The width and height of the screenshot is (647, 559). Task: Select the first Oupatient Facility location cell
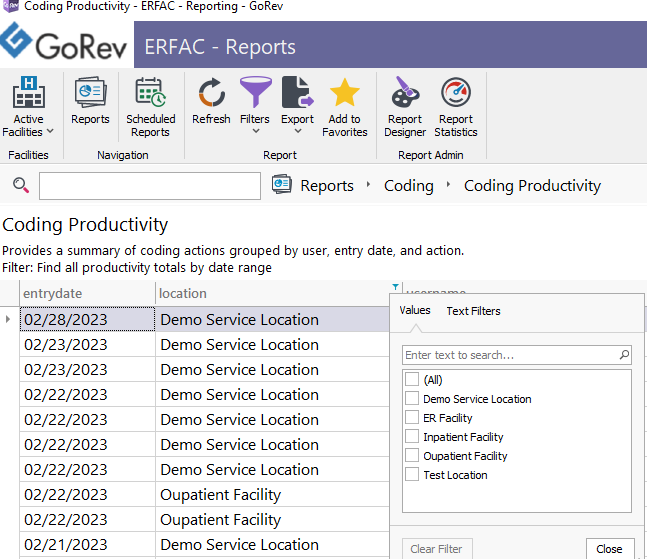272,494
